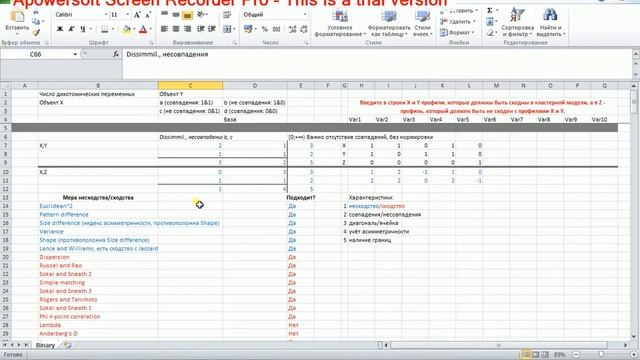Click the decrease decimal places icon
Viewport: 640px width, 360px height.
click(x=304, y=29)
